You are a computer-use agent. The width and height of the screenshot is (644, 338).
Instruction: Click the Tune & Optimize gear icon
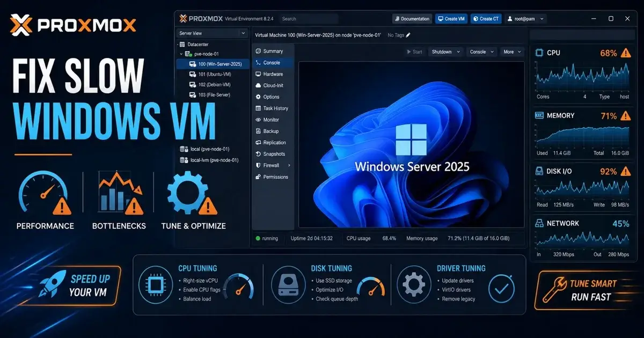click(192, 193)
